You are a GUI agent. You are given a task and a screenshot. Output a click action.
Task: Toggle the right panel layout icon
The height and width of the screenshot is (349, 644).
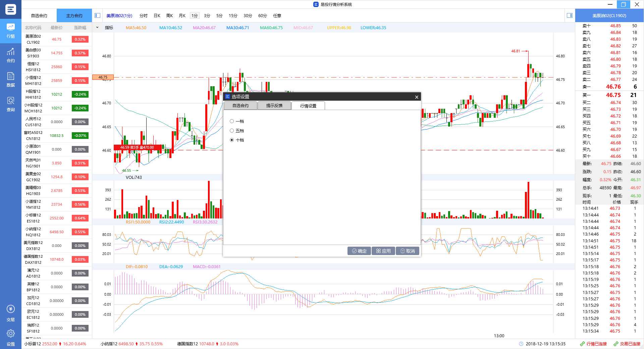tap(570, 15)
